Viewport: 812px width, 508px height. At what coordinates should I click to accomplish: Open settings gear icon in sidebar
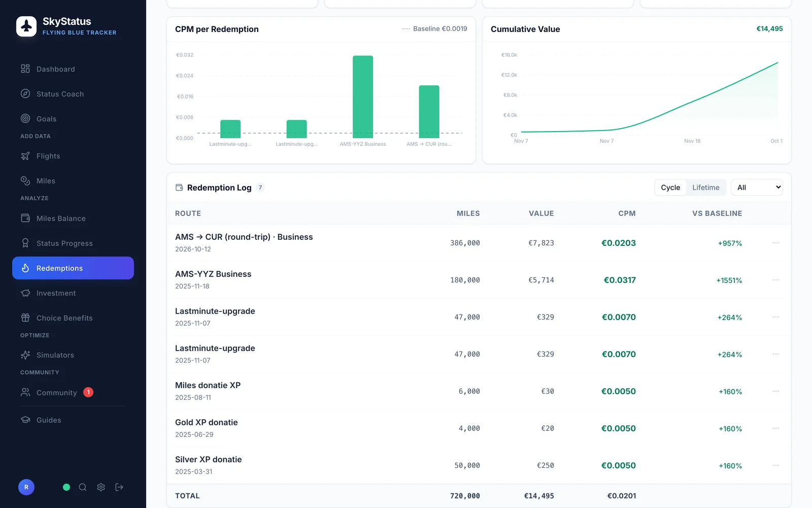101,487
